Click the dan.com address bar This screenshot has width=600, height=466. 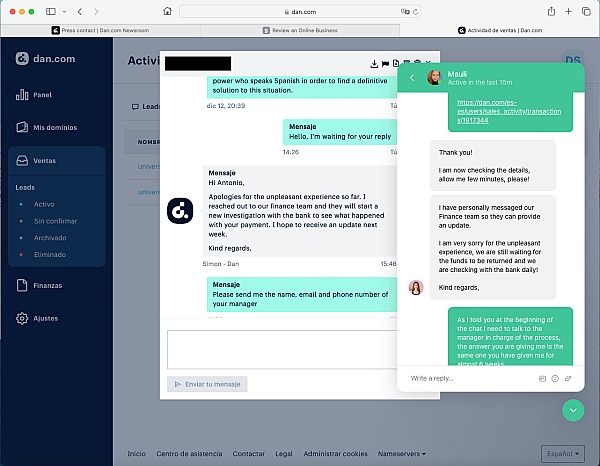click(x=300, y=11)
